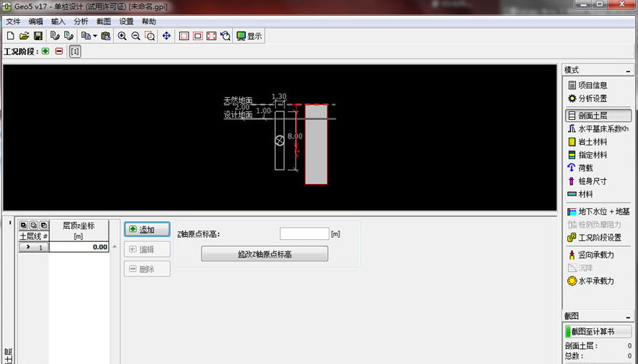This screenshot has width=638, height=364.
Task: Switch to 分析设置 mode
Action: [587, 98]
